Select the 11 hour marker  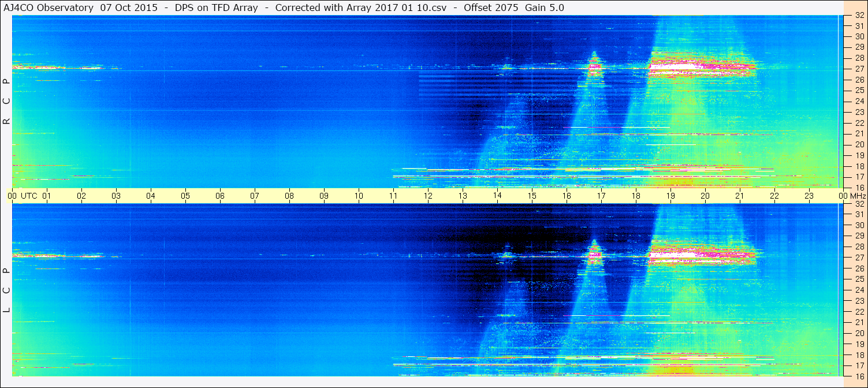pos(393,196)
